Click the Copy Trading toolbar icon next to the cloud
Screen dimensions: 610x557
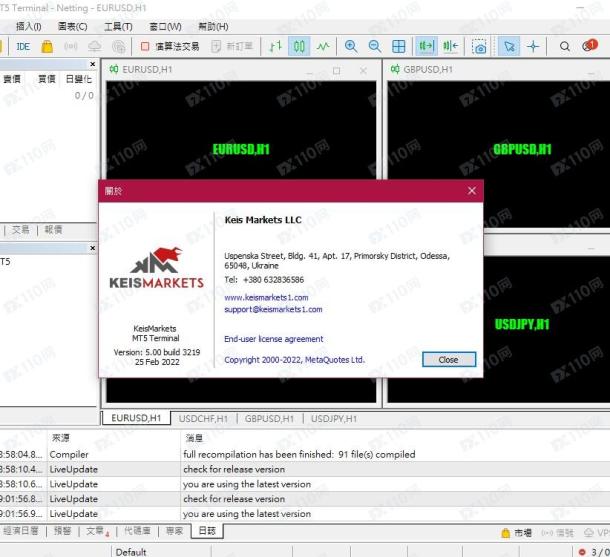click(x=118, y=47)
